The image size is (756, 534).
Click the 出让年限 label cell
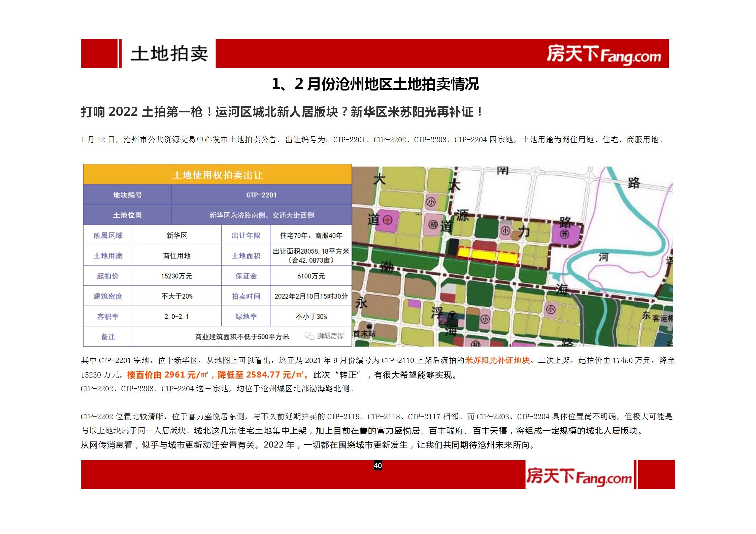[246, 236]
